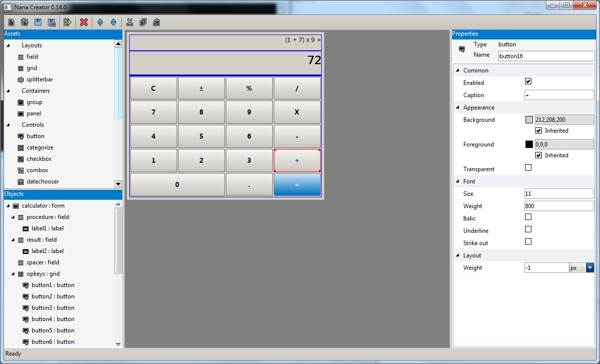Click the C button on calculator form
This screenshot has width=600, height=364.
click(x=153, y=88)
